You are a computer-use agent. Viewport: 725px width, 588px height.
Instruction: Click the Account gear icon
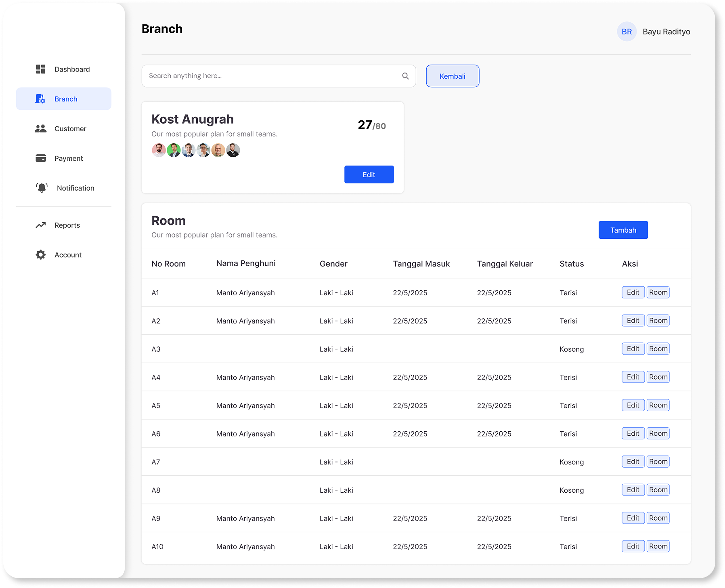(x=41, y=254)
